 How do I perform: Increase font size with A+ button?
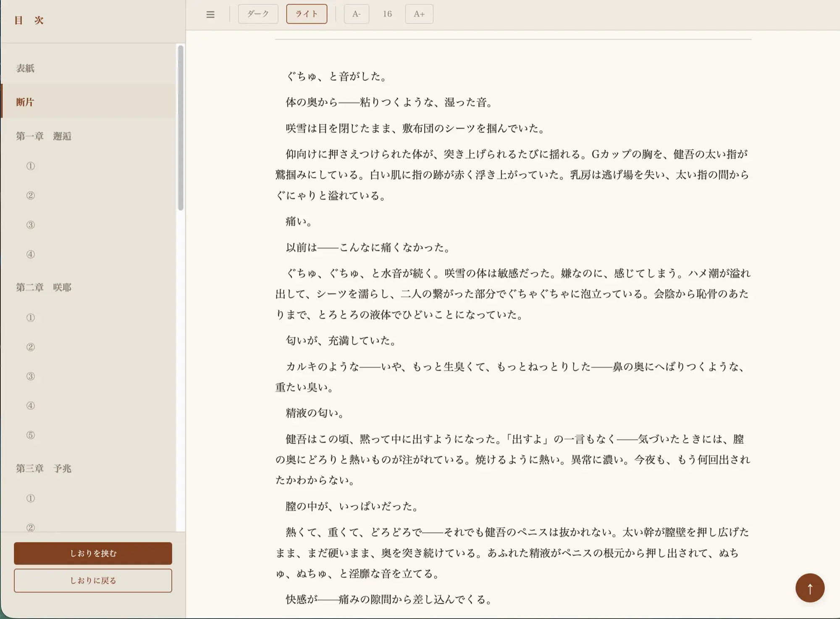[x=419, y=14]
